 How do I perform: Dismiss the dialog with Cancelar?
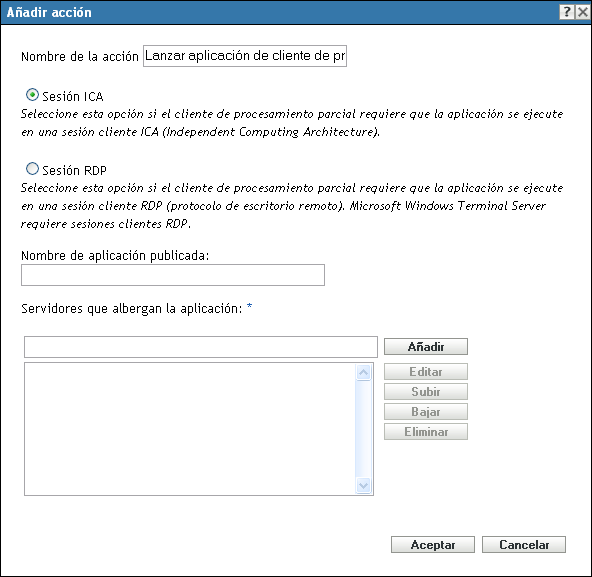point(524,545)
